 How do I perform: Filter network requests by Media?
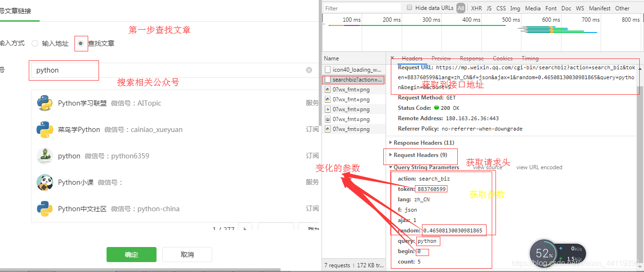coord(533,8)
